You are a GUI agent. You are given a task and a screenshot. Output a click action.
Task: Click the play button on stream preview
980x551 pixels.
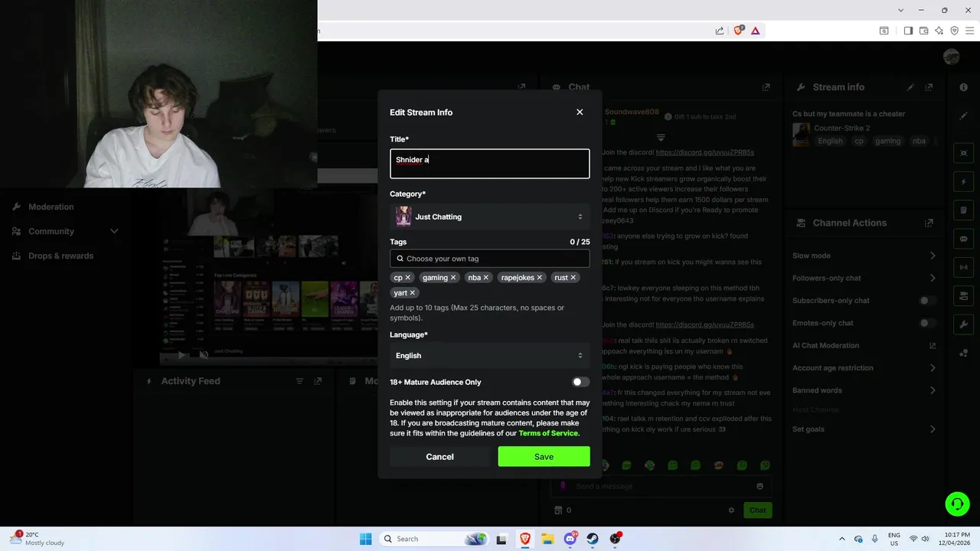point(181,354)
